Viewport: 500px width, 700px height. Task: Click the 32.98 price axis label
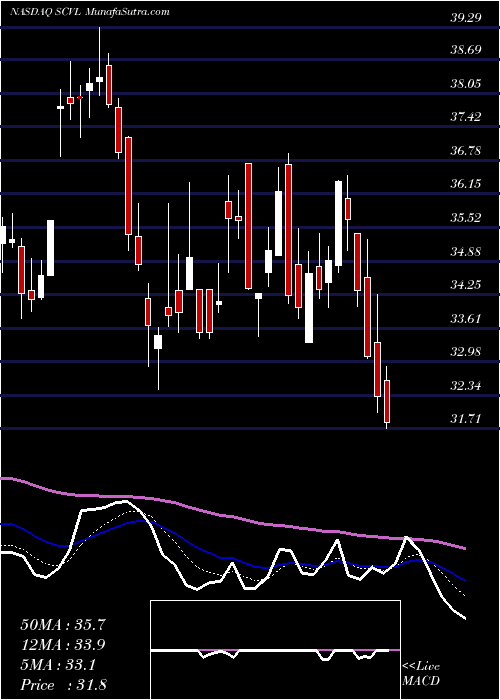[466, 352]
